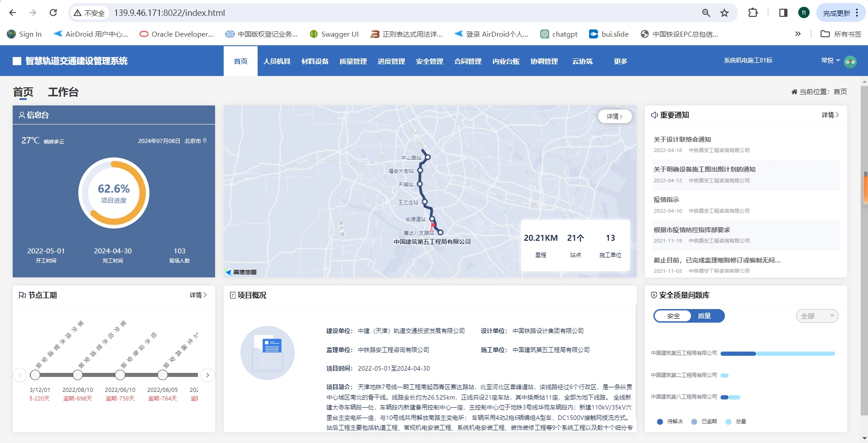This screenshot has height=443, width=868.
Task: Toggle the 待解决 legend item
Action: [x=670, y=421]
